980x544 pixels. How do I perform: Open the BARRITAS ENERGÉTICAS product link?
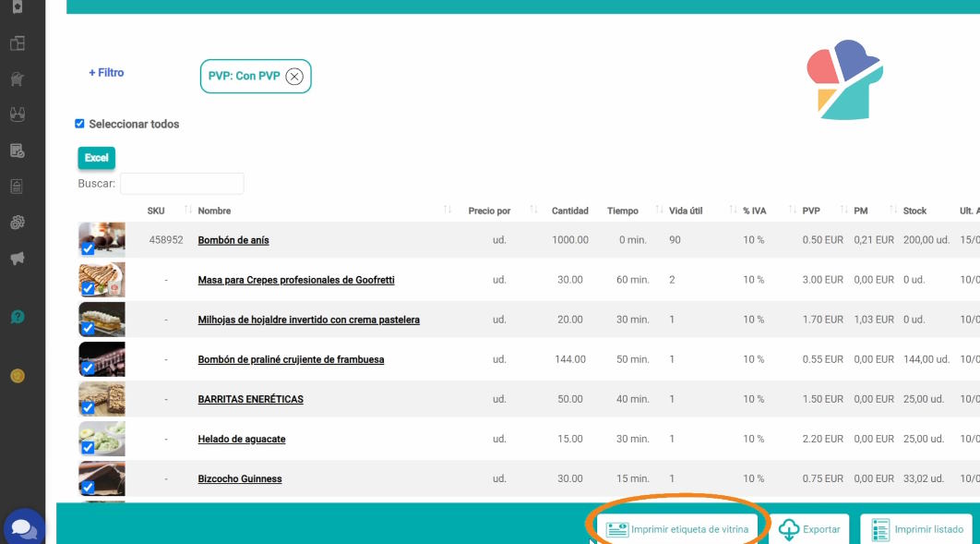coord(251,399)
